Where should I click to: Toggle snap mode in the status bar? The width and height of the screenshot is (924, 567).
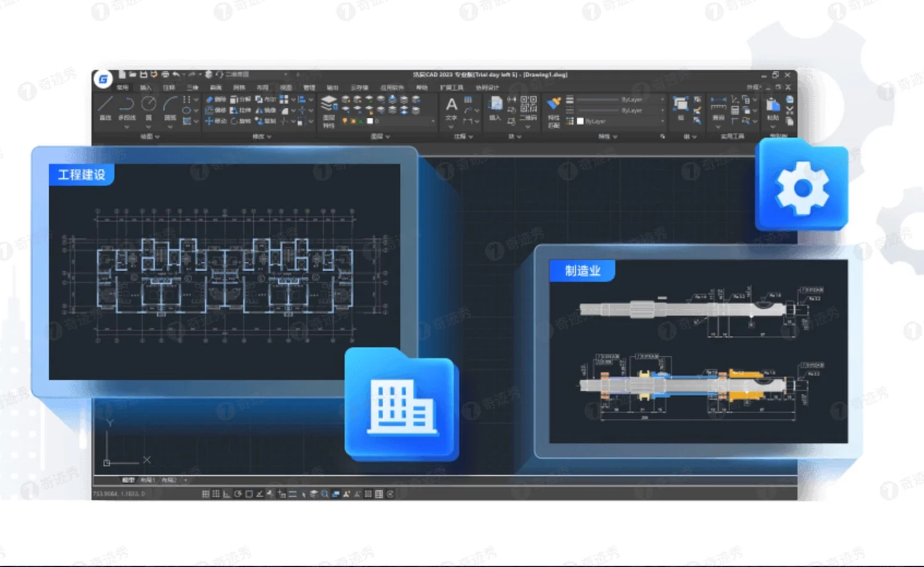click(x=206, y=494)
